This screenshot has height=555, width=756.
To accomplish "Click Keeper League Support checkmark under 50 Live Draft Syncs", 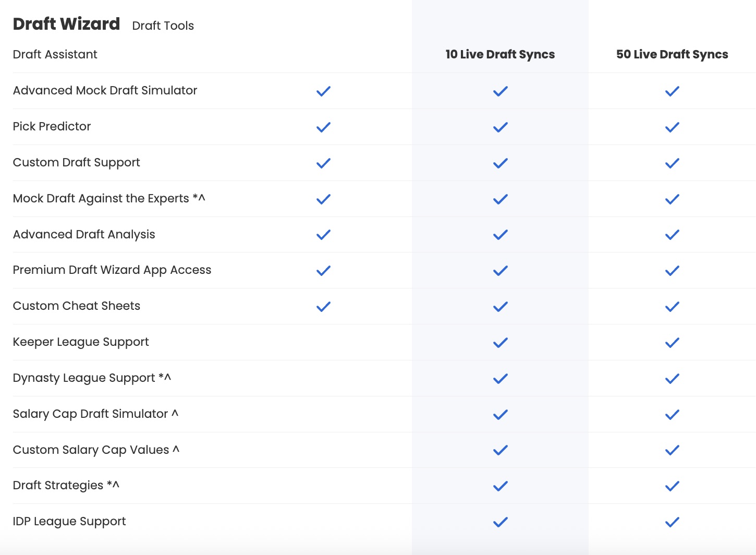I will click(672, 343).
